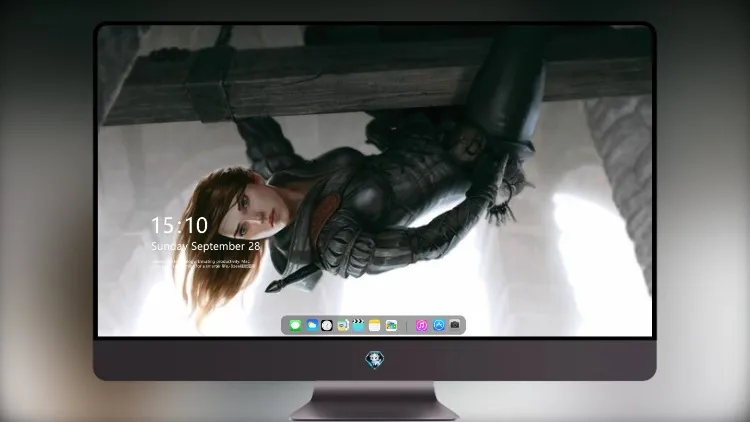
Task: Open the Weather app in dock
Action: 312,325
